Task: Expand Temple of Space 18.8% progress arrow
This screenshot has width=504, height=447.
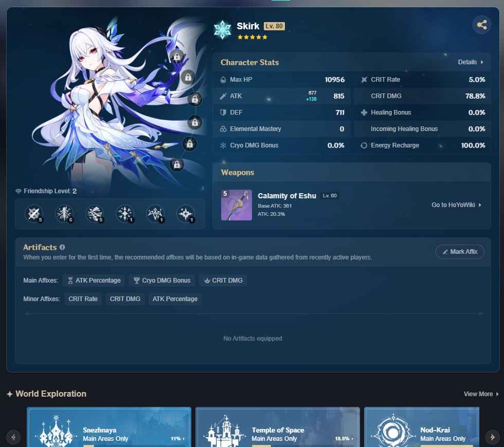Action: coord(352,439)
